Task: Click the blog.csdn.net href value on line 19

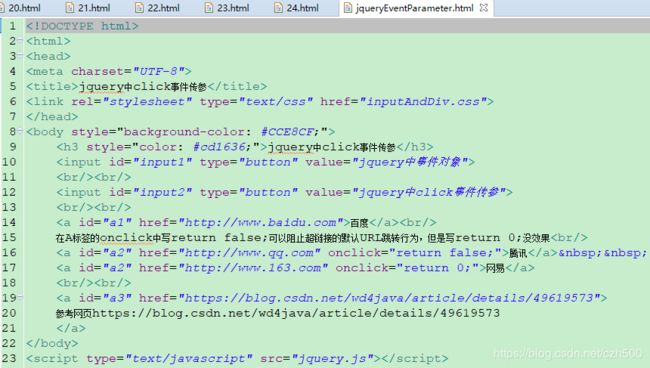Action: coord(389,298)
